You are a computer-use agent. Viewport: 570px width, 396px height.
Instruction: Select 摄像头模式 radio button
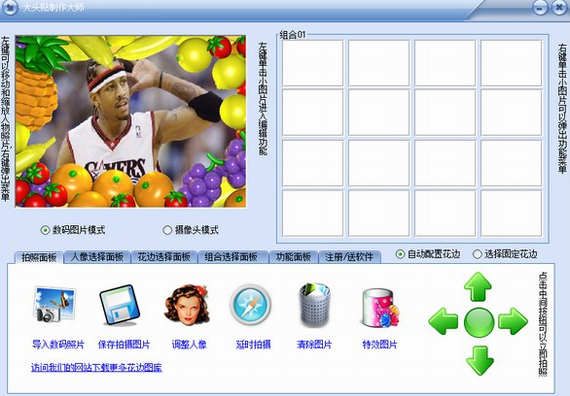[167, 230]
